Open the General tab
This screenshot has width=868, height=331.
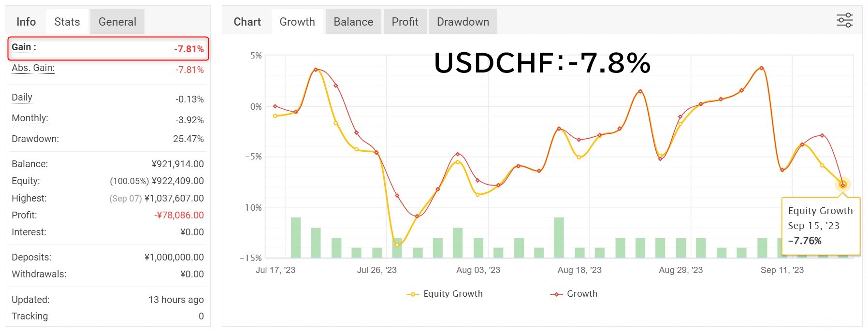pyautogui.click(x=117, y=22)
